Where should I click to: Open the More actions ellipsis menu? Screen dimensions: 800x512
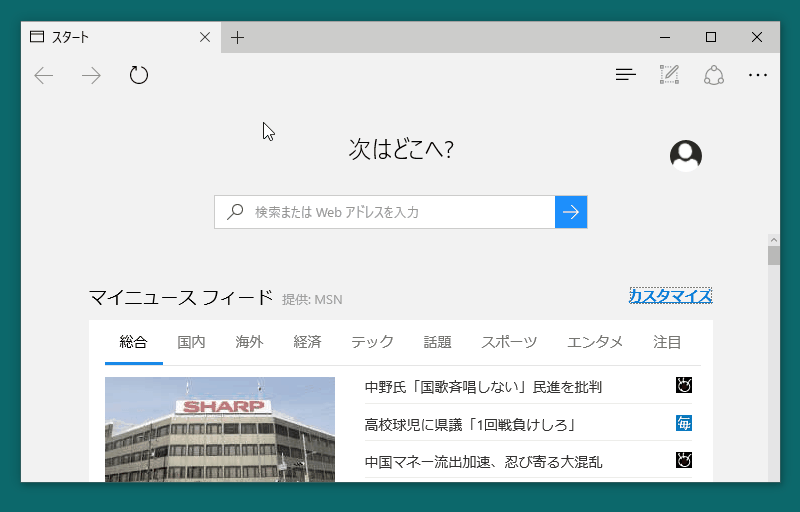coord(758,75)
